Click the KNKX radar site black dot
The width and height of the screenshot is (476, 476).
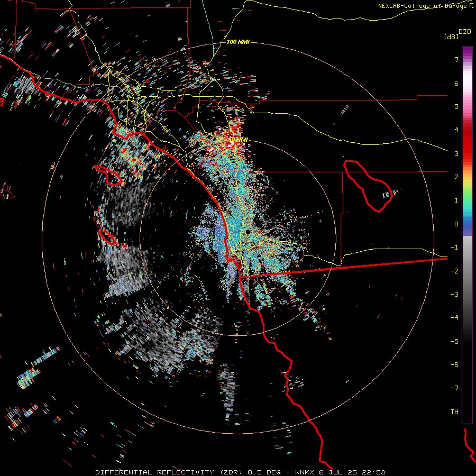248,232
